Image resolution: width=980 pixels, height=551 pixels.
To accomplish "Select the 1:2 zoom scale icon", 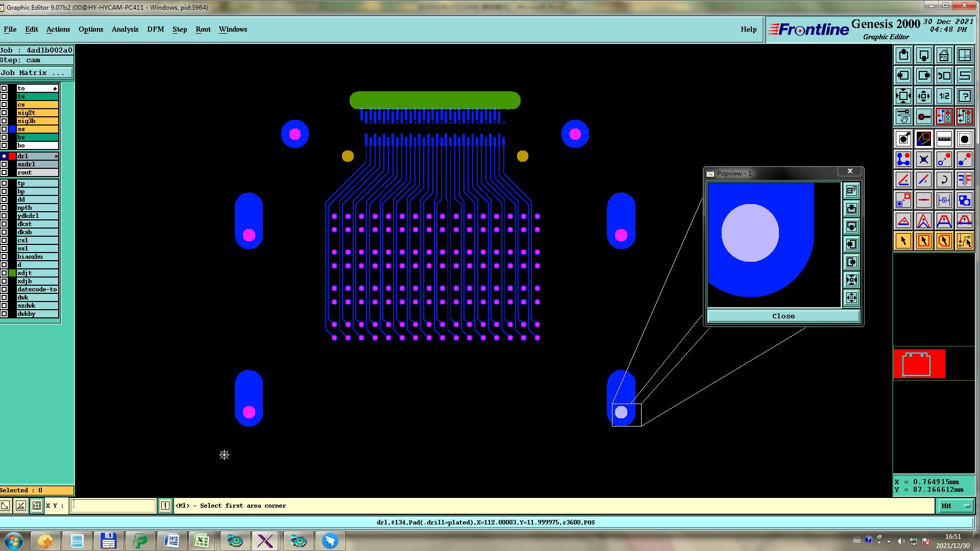I will [x=944, y=96].
